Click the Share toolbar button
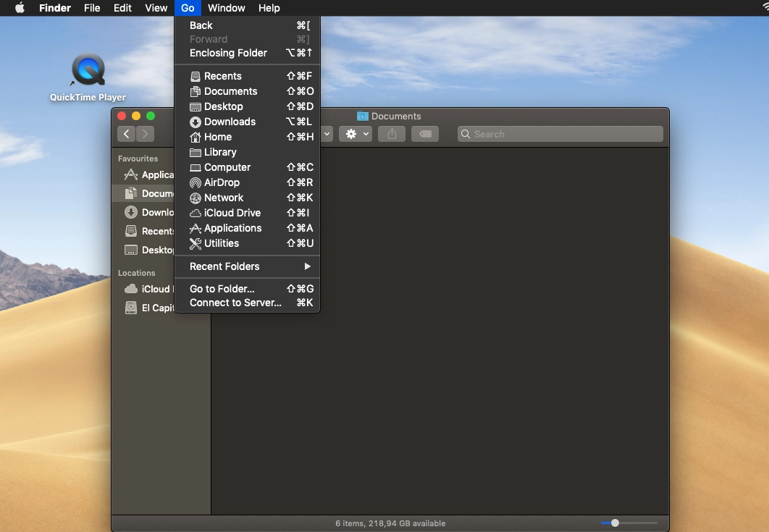 pos(392,134)
